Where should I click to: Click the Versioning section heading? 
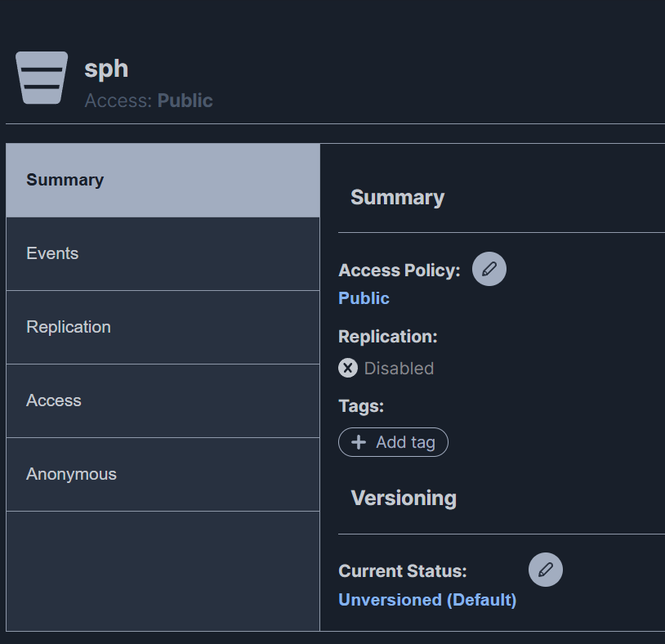coord(404,498)
